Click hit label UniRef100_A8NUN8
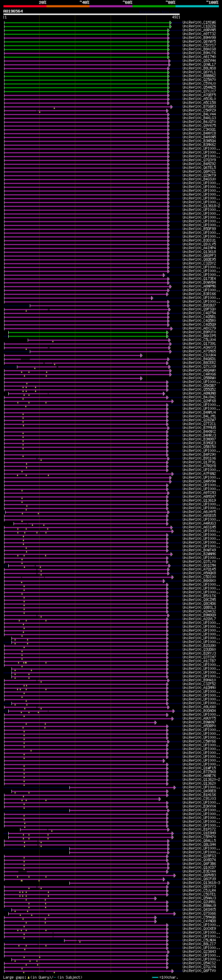The height and width of the screenshot is (980, 222). pyautogui.click(x=199, y=394)
